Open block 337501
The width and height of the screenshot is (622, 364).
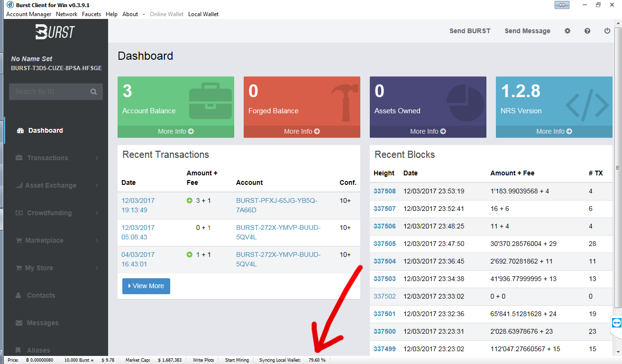click(384, 314)
